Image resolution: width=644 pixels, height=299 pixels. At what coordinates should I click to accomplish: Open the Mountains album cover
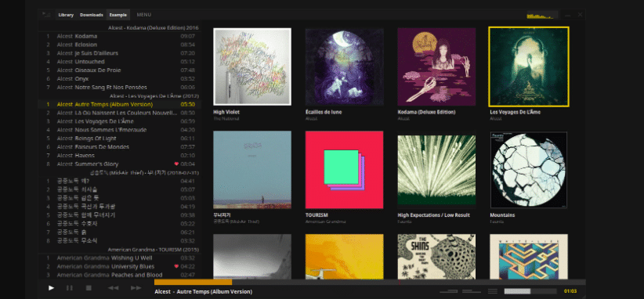point(529,170)
